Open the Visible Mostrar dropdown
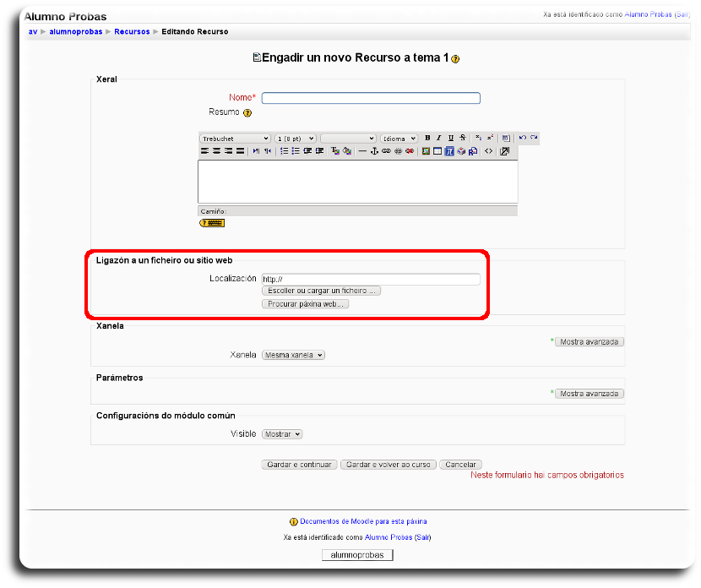This screenshot has height=588, width=701. pyautogui.click(x=282, y=433)
